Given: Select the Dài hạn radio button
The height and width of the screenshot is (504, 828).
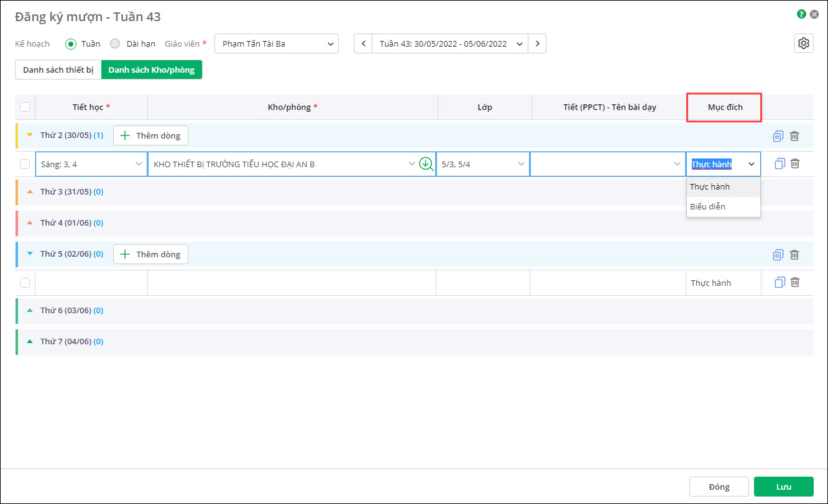Looking at the screenshot, I should pos(115,44).
